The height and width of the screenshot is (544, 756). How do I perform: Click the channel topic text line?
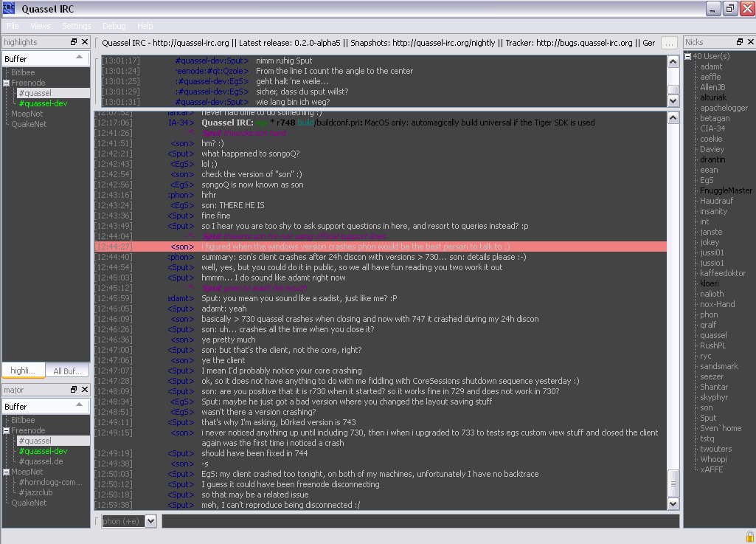pyautogui.click(x=378, y=43)
